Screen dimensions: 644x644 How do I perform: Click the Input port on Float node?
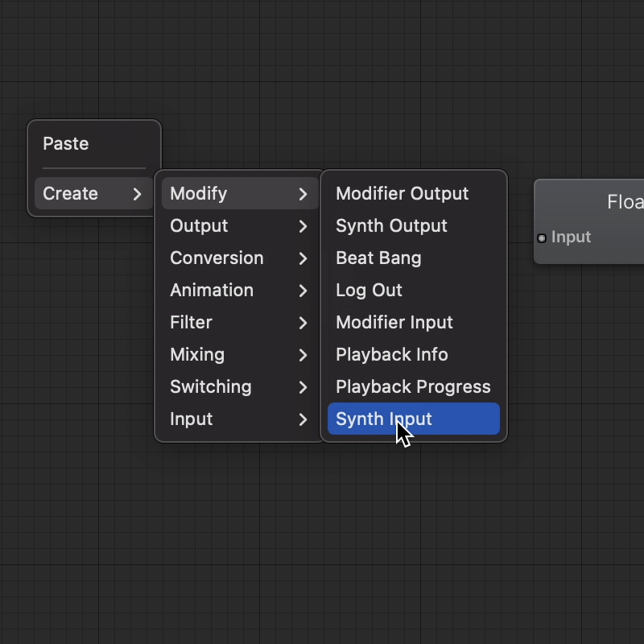pyautogui.click(x=542, y=237)
